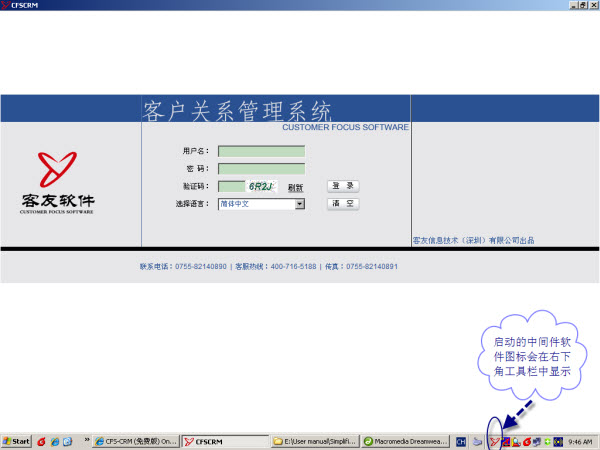The width and height of the screenshot is (600, 450).
Task: Click the verification code (验证码) input field
Action: click(x=232, y=186)
